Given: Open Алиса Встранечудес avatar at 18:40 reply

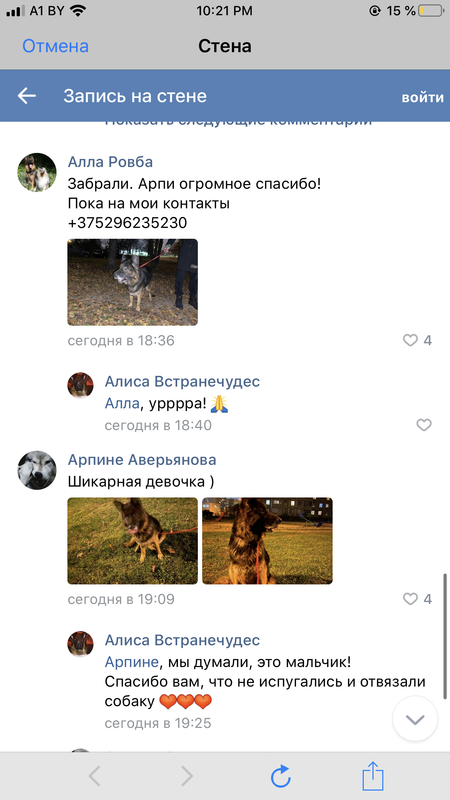Looking at the screenshot, I should pos(81,385).
